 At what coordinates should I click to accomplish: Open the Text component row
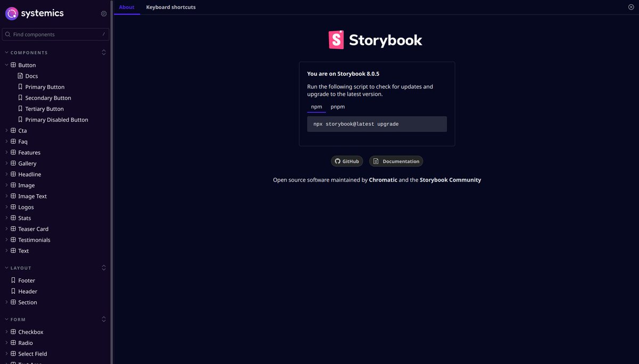pos(55,251)
